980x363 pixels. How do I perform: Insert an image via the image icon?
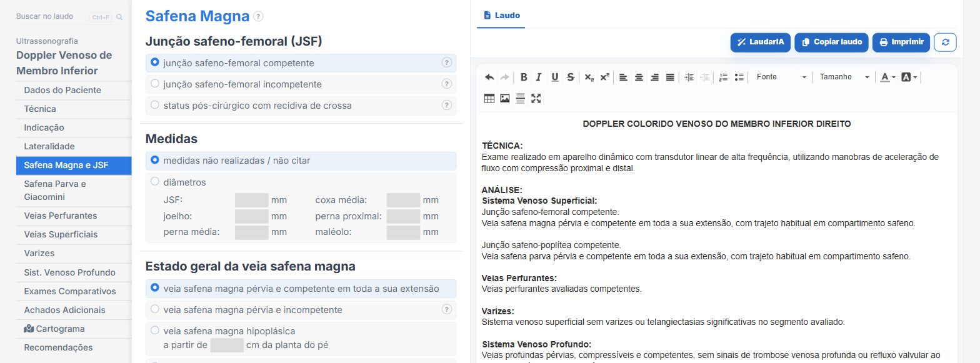505,98
